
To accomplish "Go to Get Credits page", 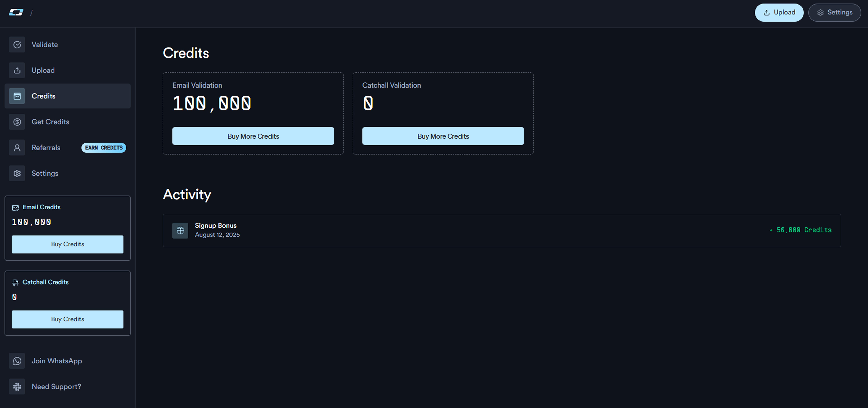I will pos(50,122).
